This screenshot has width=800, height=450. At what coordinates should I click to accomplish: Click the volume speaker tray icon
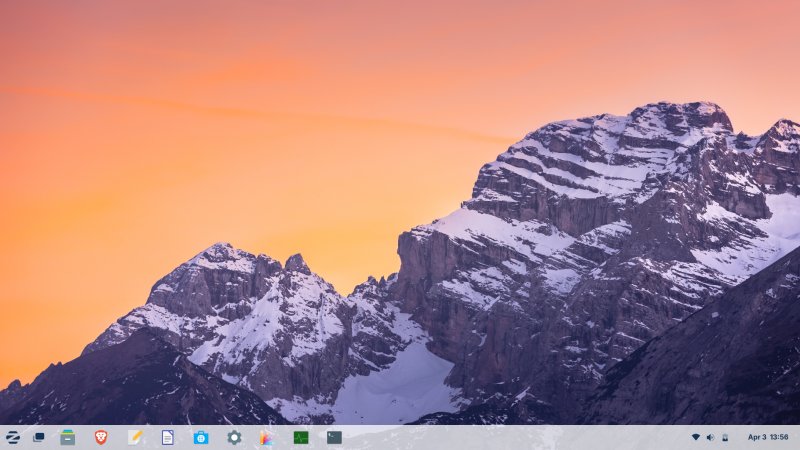710,437
